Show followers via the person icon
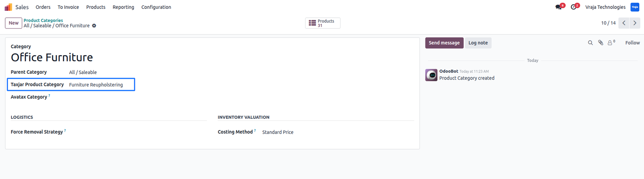Image resolution: width=644 pixels, height=179 pixels. pos(611,42)
